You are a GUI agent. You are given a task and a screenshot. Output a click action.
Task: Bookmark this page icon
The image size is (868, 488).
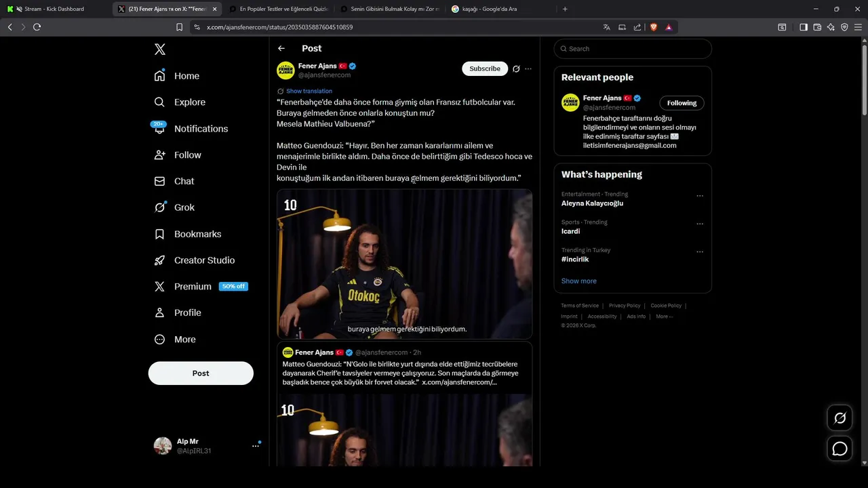[x=179, y=27]
